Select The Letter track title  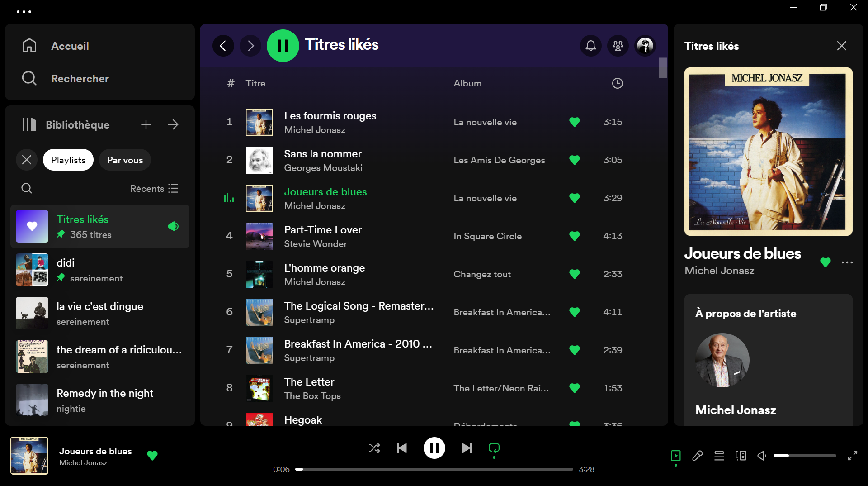[x=309, y=382]
